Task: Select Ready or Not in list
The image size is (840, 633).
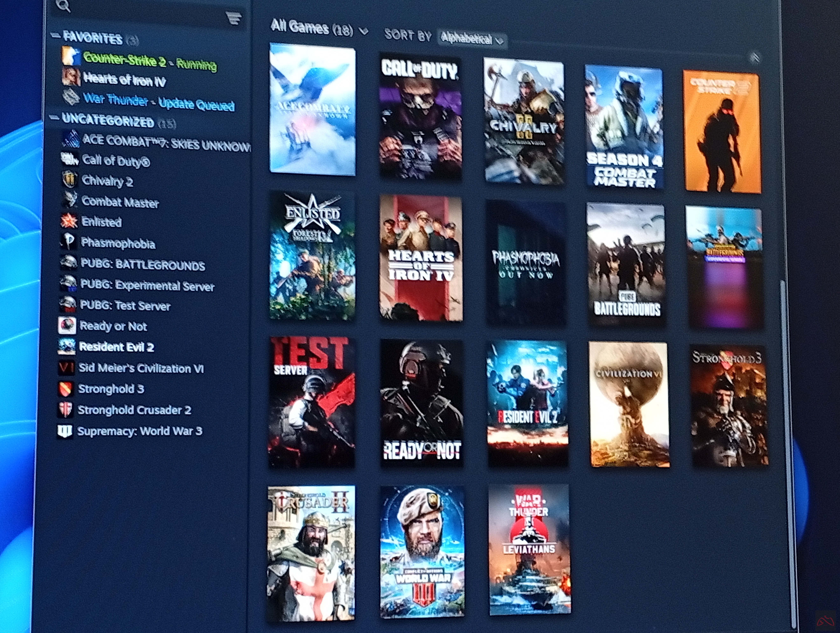Action: [x=113, y=326]
